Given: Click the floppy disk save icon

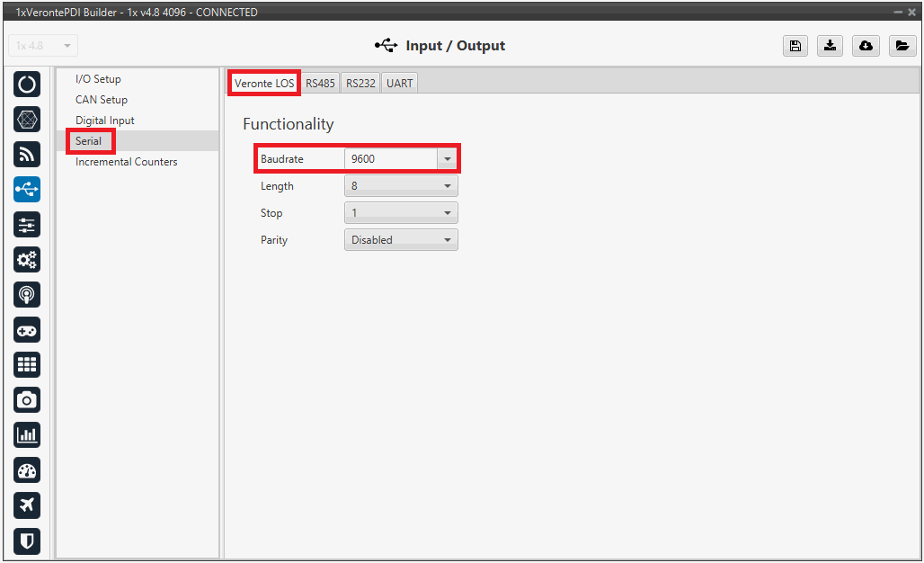Looking at the screenshot, I should pos(795,46).
